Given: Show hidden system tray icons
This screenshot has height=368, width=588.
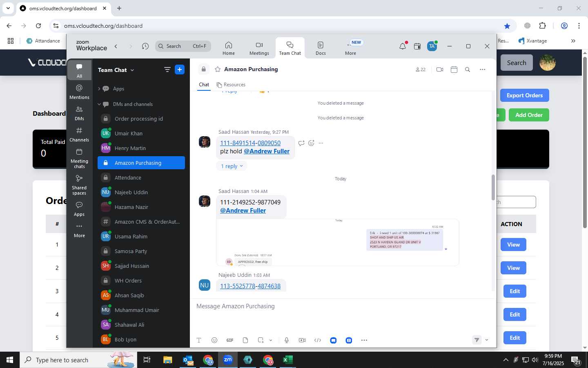Looking at the screenshot, I should (x=506, y=360).
